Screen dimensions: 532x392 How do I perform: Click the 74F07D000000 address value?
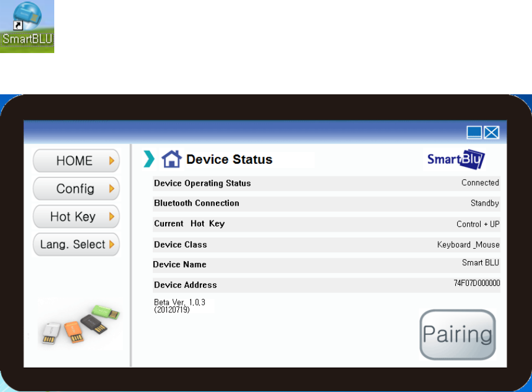click(x=477, y=283)
